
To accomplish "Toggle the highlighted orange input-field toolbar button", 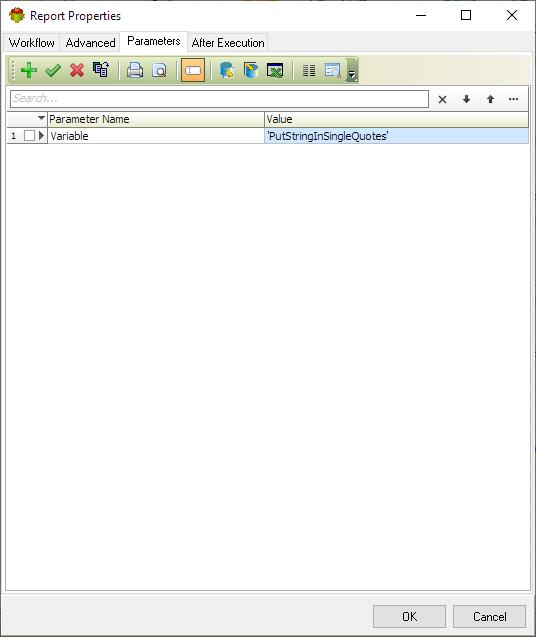I will pos(193,70).
